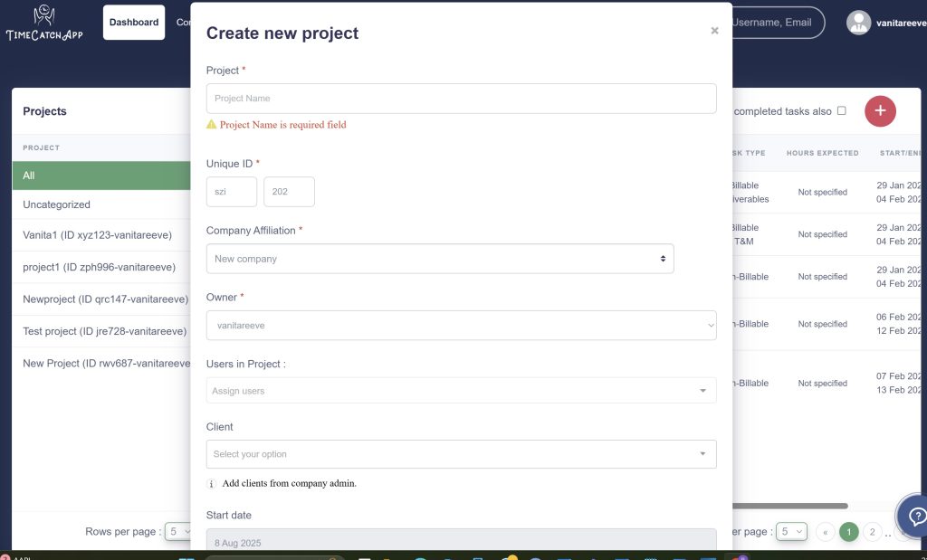Open the Dashboard tab
This screenshot has height=560, width=927.
(134, 23)
